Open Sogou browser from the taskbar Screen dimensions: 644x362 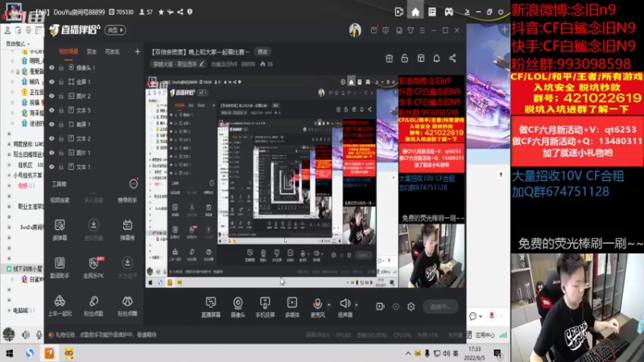click(29, 353)
